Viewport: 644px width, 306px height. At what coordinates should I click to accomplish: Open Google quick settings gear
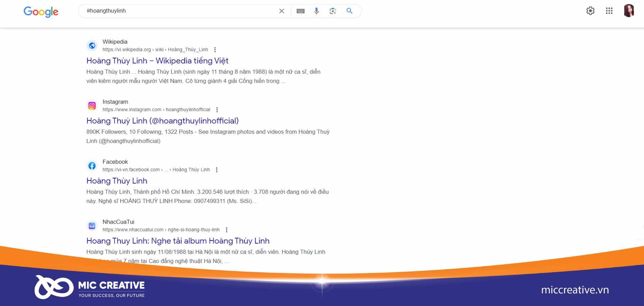pyautogui.click(x=590, y=11)
